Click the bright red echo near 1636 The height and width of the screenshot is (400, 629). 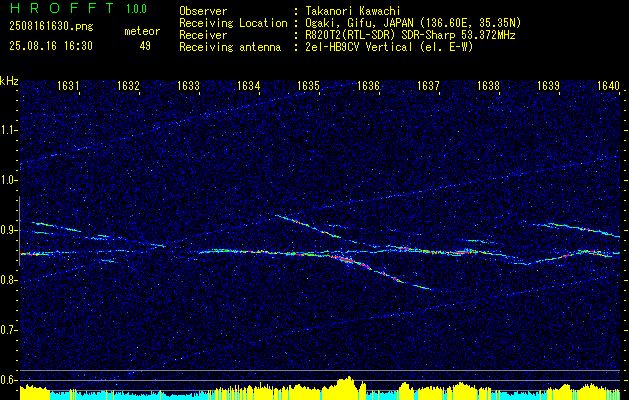pos(348,261)
